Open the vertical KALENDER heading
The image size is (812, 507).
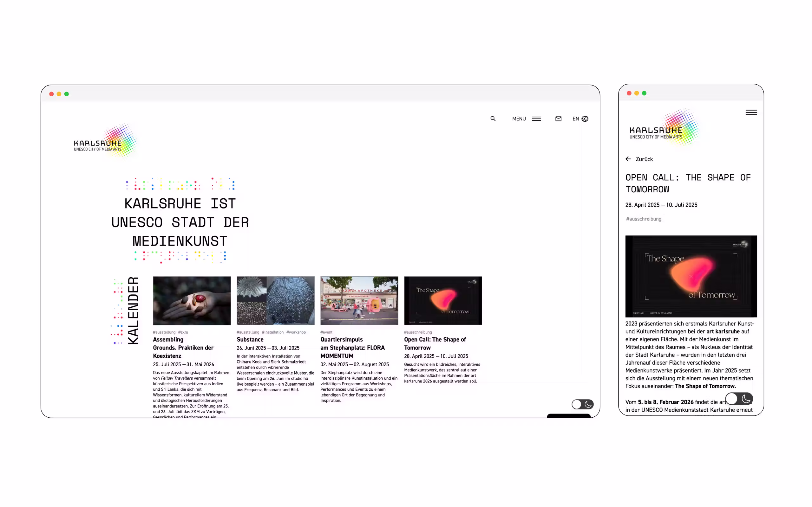[x=133, y=310]
